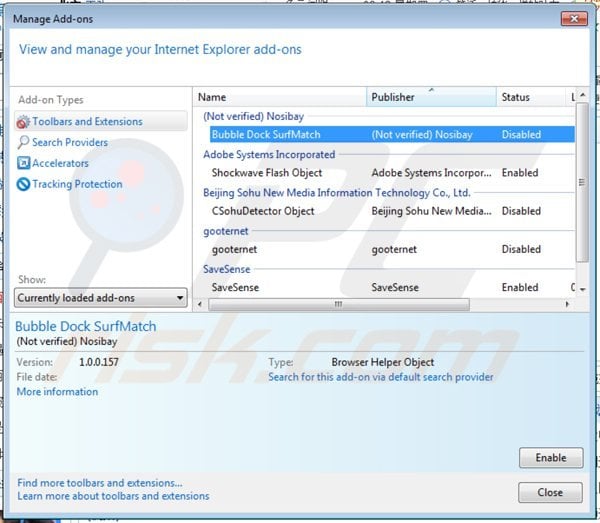Select the SaveSense add-on row
Screen dimensions: 600x523
(x=234, y=287)
